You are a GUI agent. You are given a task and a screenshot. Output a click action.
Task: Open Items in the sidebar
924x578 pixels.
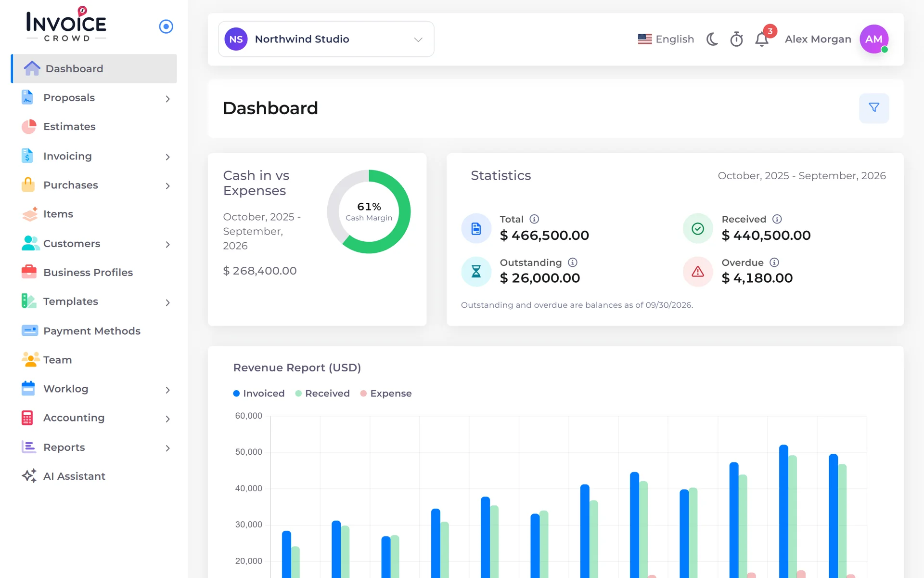click(x=94, y=214)
